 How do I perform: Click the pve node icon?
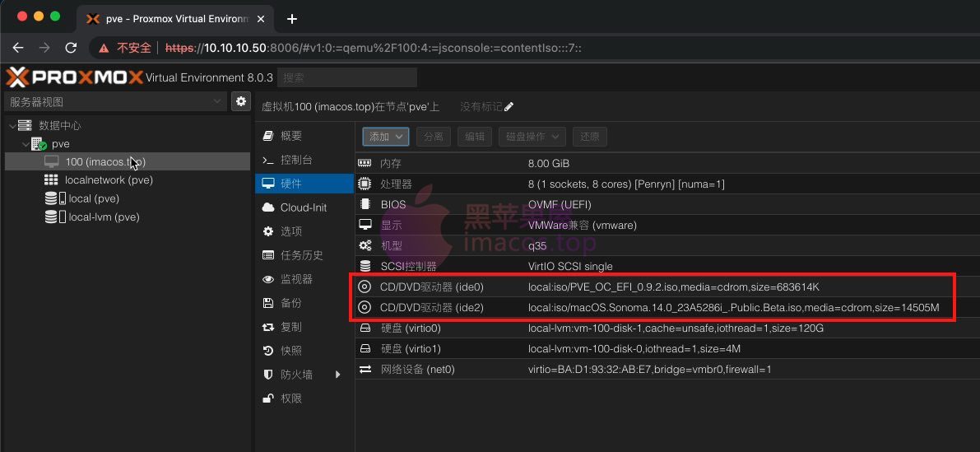pos(39,144)
